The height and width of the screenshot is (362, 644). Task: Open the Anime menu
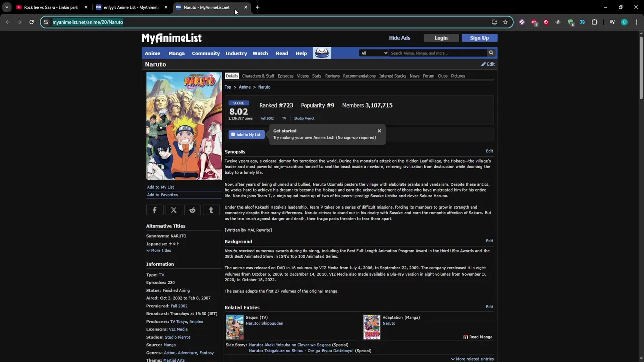coord(153,53)
